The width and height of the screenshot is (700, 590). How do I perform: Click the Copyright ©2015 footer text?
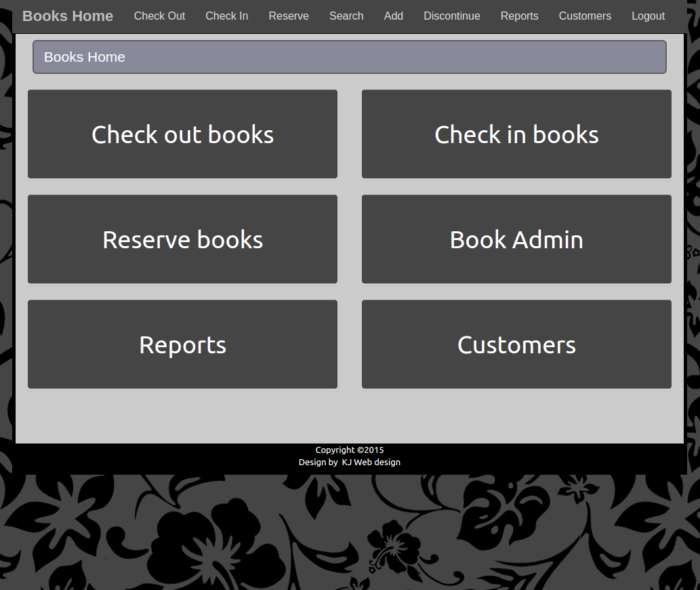(x=349, y=450)
